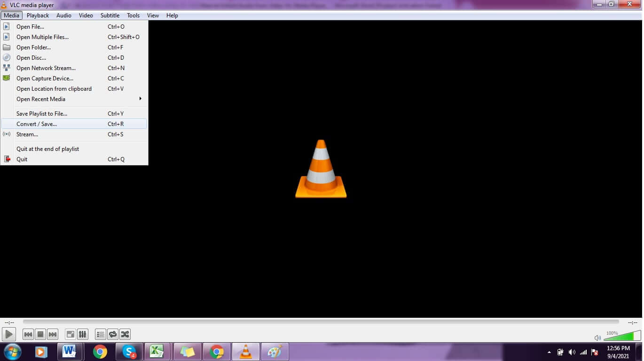Click the large VLC cone in video area

(x=321, y=168)
